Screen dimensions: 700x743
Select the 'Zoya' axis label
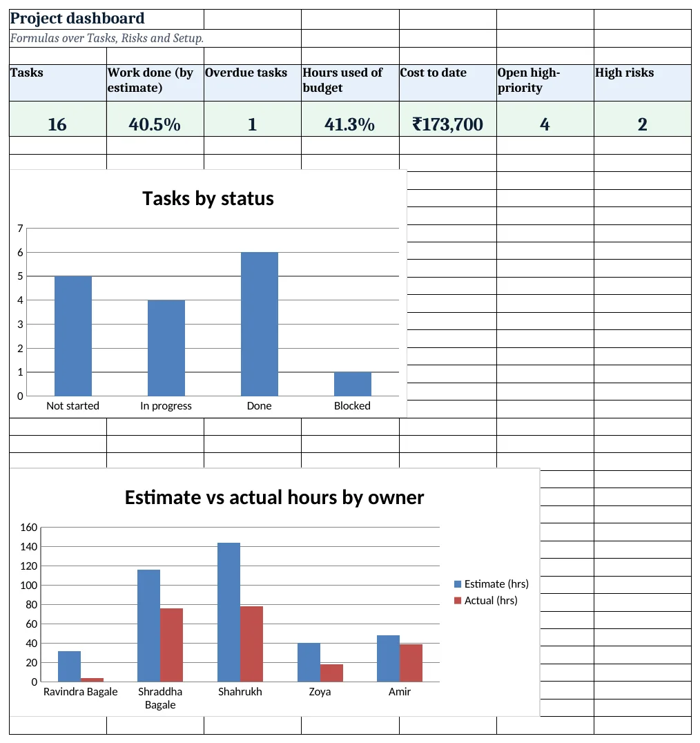320,692
